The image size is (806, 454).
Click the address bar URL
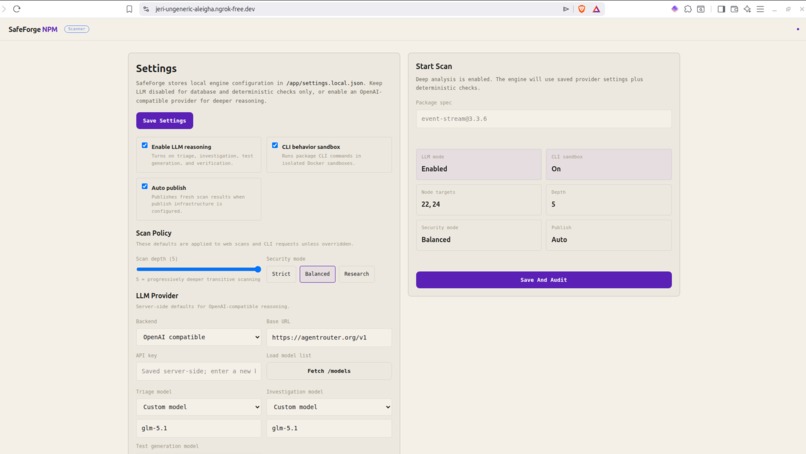pos(205,9)
